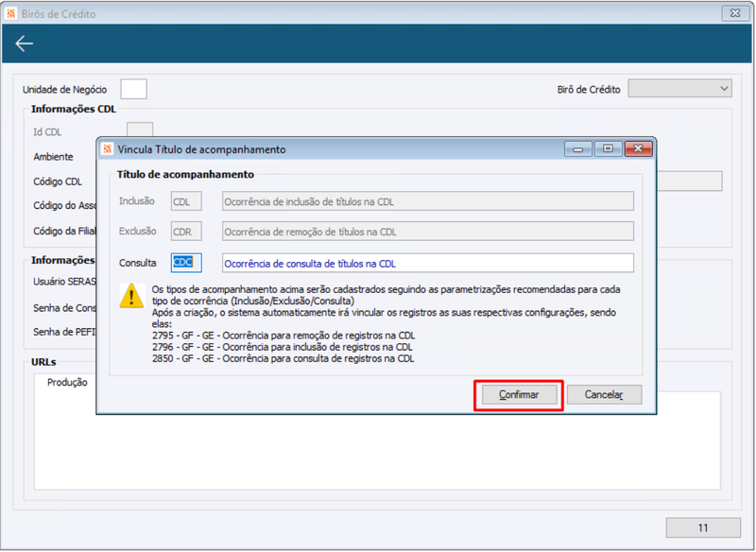Click the yellow warning triangle icon
Image resolution: width=756 pixels, height=552 pixels.
[131, 296]
